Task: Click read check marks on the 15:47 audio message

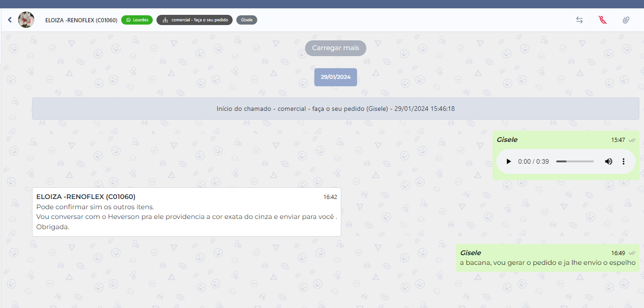Action: pos(632,140)
